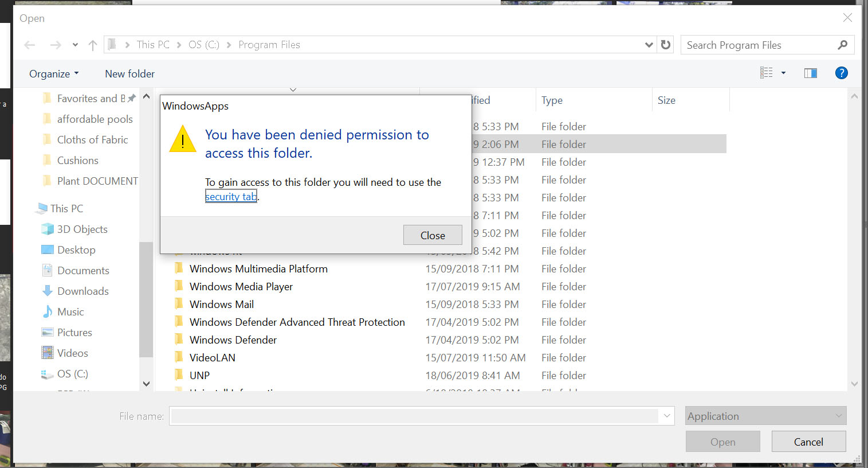Click the Up one level arrow
This screenshot has width=868, height=468.
[x=93, y=45]
